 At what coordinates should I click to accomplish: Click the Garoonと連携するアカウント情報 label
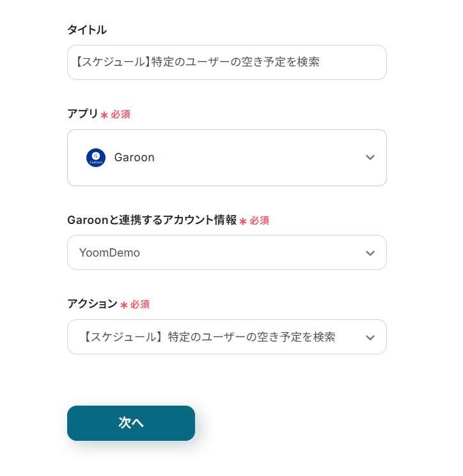click(152, 220)
